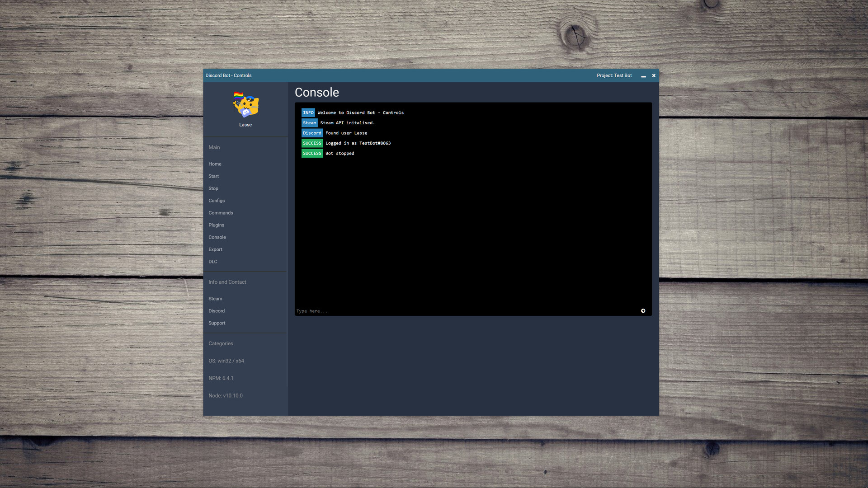Image resolution: width=868 pixels, height=488 pixels.
Task: Open the Export section icon
Action: tap(215, 249)
